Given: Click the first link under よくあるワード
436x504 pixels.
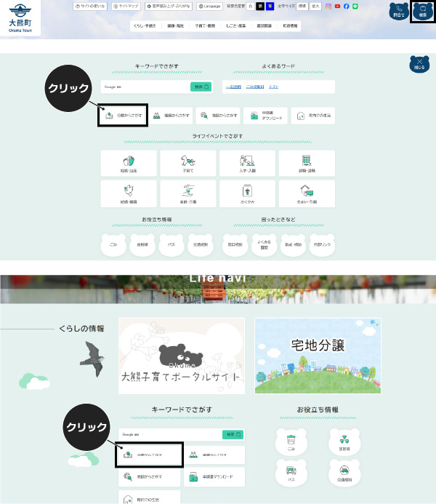Looking at the screenshot, I should 233,87.
